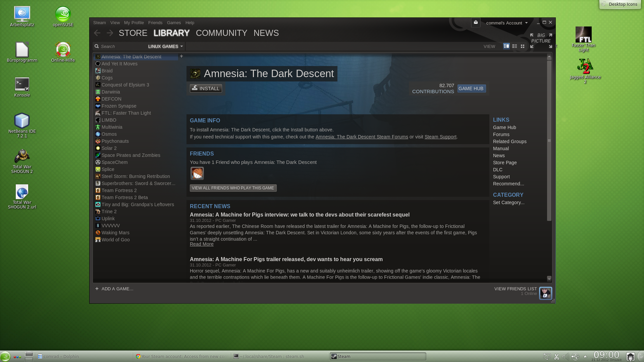Open FTL Faster Than Light desktop icon
The height and width of the screenshot is (362, 644).
point(583,35)
